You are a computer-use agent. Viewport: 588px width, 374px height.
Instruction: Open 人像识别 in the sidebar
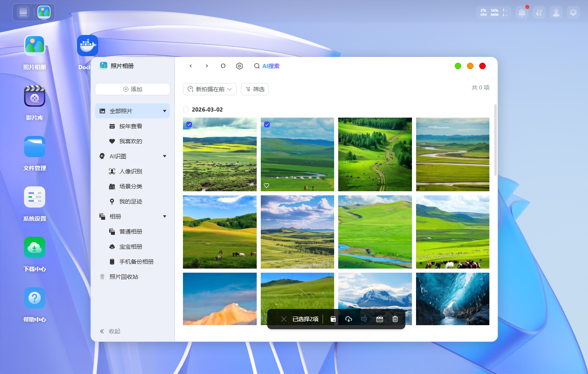pos(132,171)
